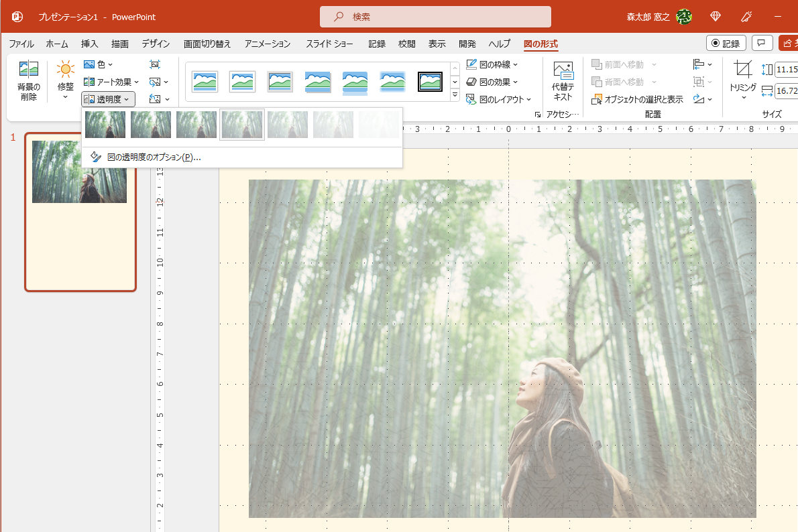Screen dimensions: 798x532
Task: Click the picture height input field
Action: point(787,70)
